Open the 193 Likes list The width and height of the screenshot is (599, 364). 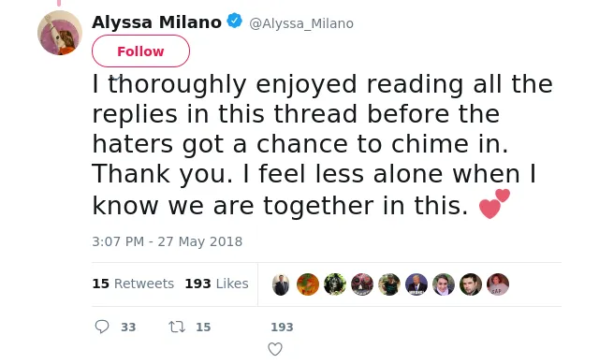[216, 284]
